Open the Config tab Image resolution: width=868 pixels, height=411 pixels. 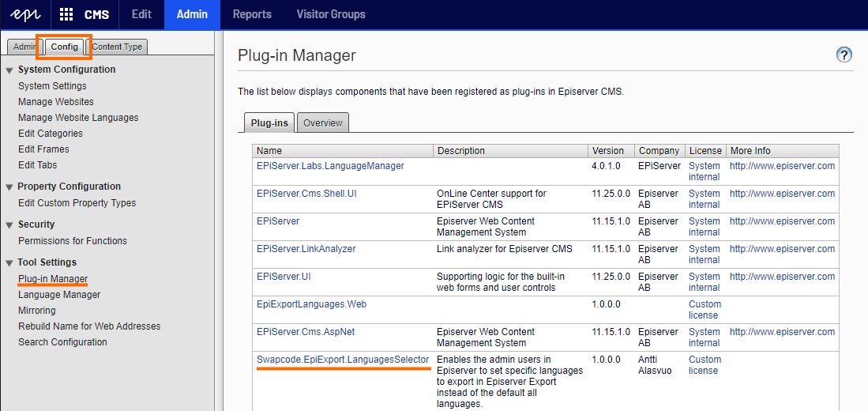[x=64, y=47]
